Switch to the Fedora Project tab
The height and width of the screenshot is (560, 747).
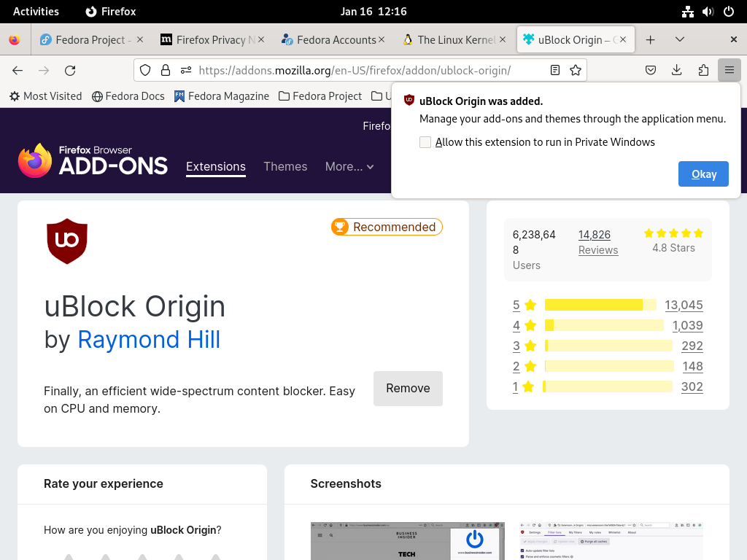[90, 40]
